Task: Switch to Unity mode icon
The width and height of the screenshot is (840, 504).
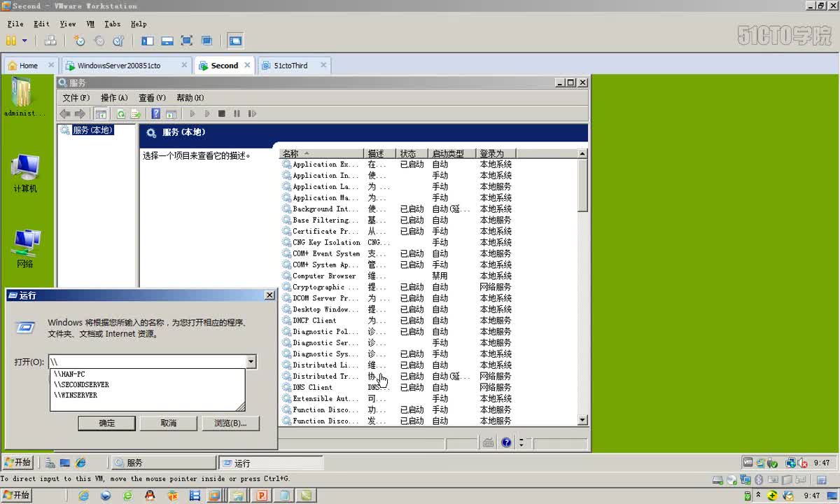Action: (206, 41)
